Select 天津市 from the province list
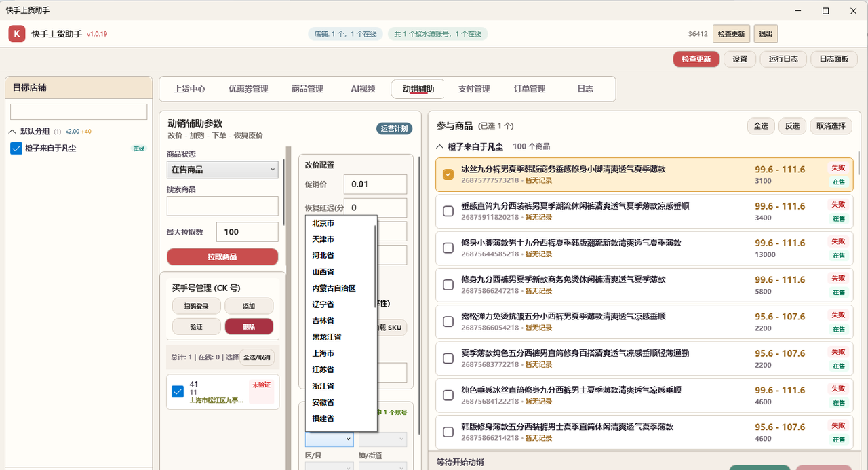 pyautogui.click(x=341, y=239)
